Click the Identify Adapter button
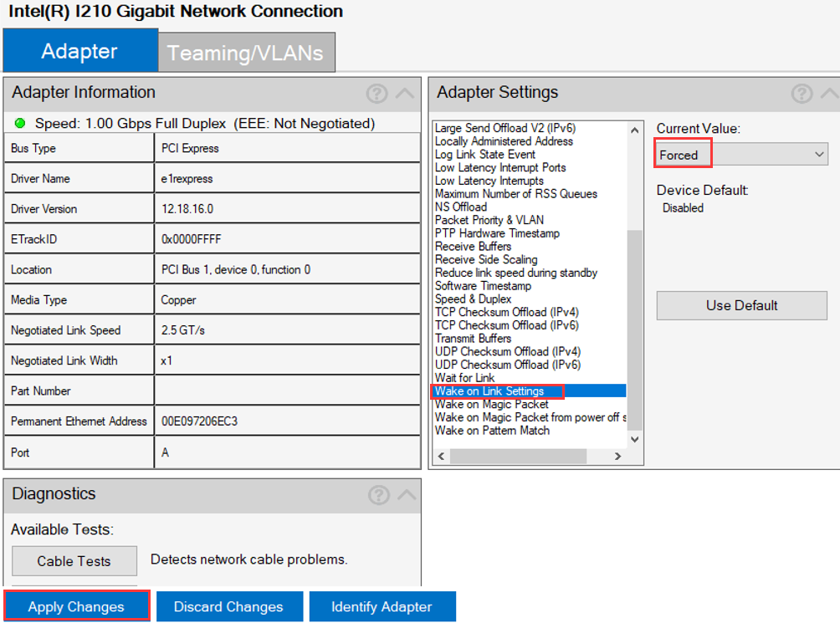 382,606
